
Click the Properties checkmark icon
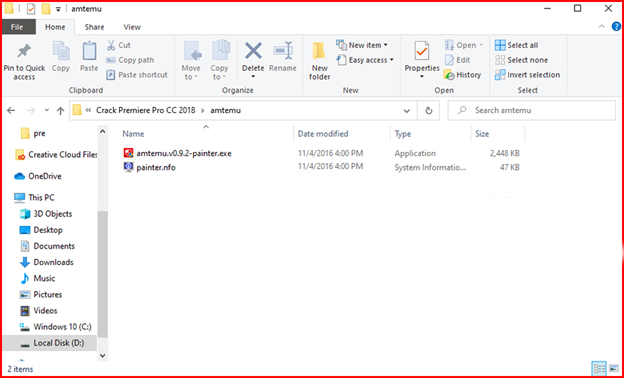tap(422, 52)
